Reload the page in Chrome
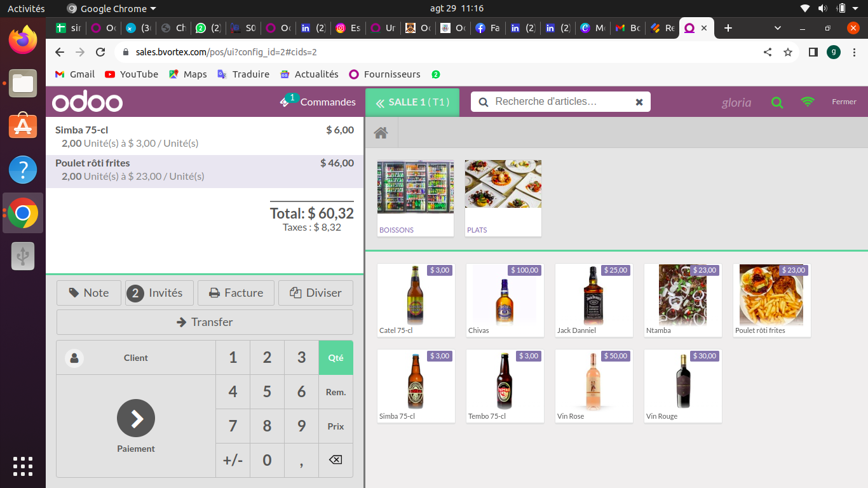The height and width of the screenshot is (488, 868). click(100, 52)
